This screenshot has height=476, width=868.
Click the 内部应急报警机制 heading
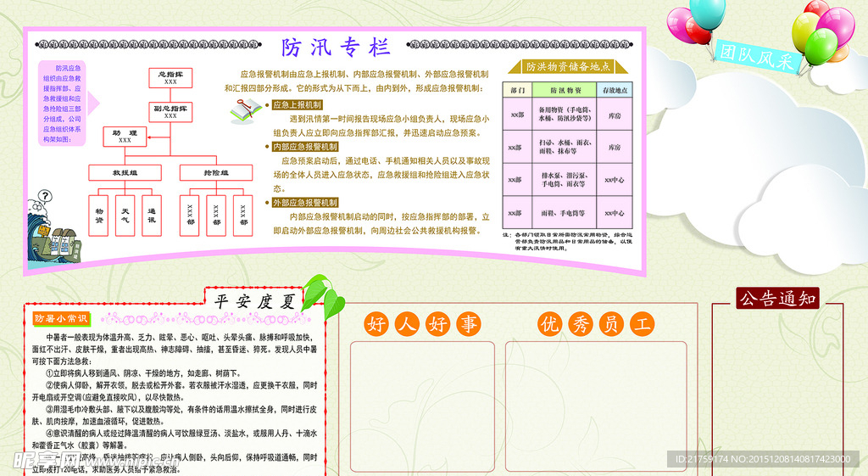(304, 147)
